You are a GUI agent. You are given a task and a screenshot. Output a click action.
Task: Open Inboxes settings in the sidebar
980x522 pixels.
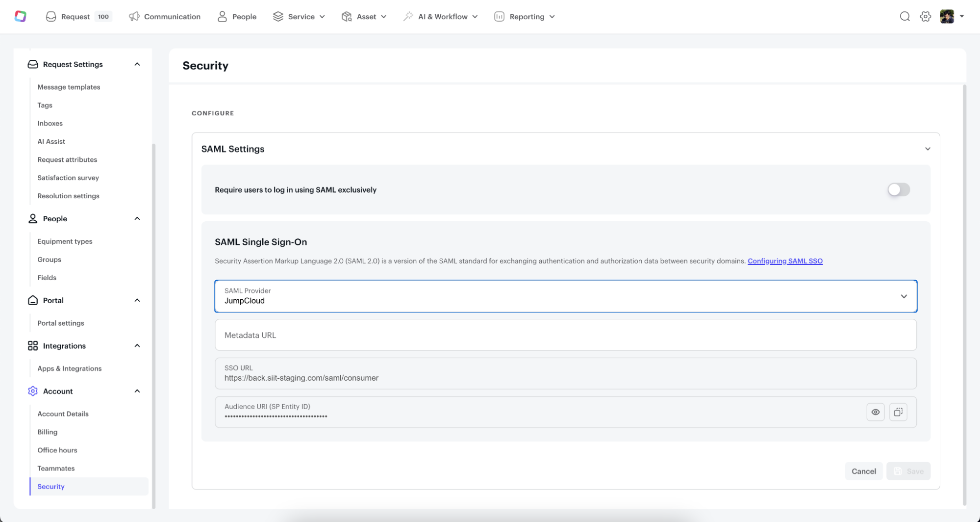[x=50, y=124]
